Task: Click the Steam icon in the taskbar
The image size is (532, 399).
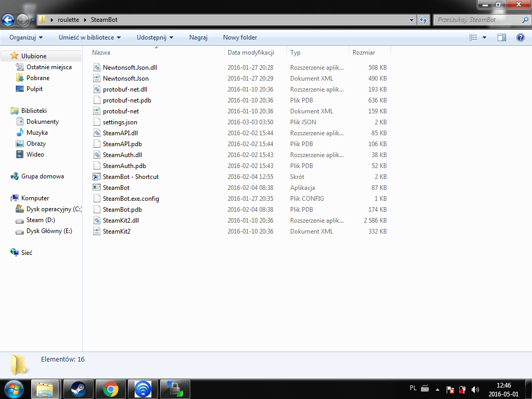Action: 78,389
